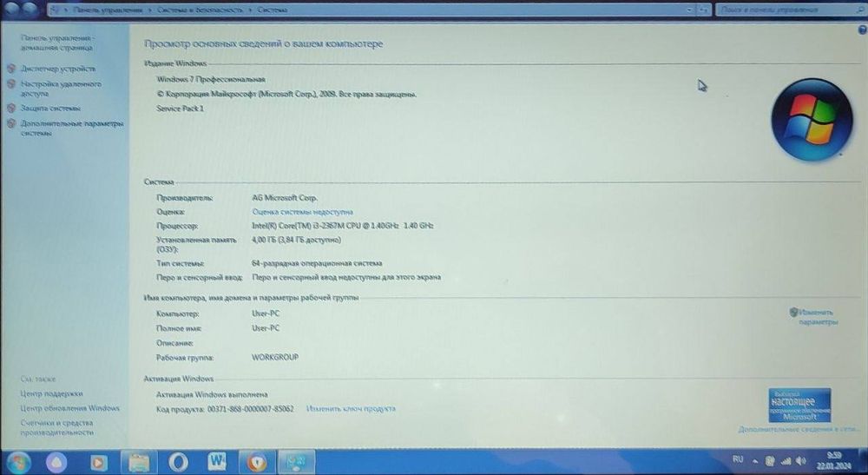Click the Windows 7 Профессиональная text
This screenshot has height=475, width=868.
tap(210, 79)
